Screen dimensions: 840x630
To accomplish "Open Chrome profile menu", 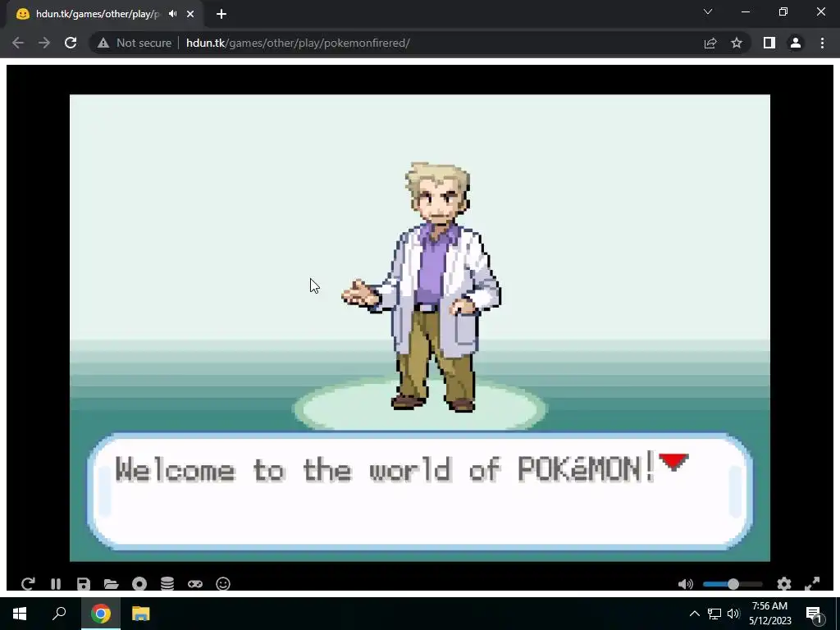I will pos(796,43).
